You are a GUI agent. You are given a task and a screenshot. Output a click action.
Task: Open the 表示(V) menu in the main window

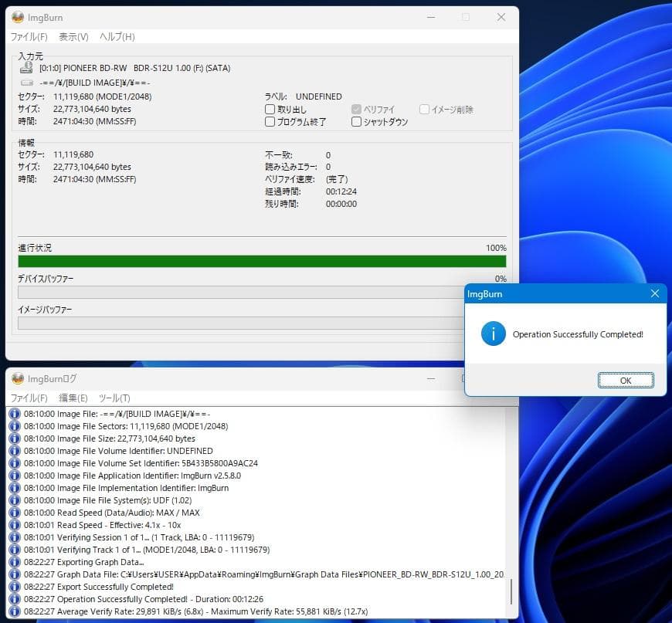click(73, 36)
